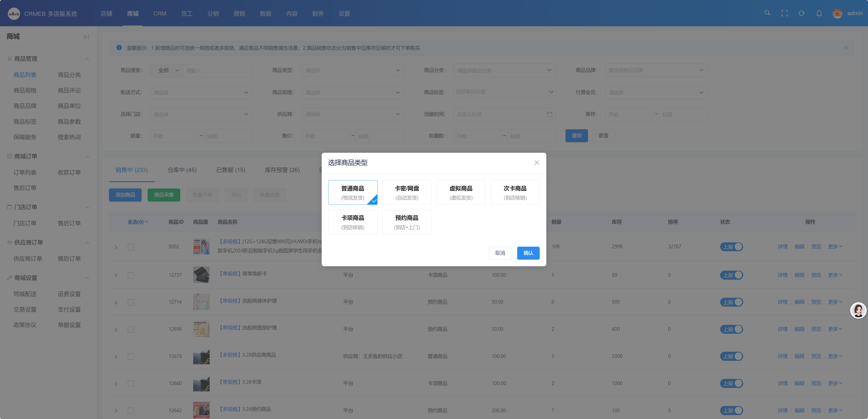Image resolution: width=868 pixels, height=419 pixels.
Task: Open the CRM top menu
Action: [x=160, y=13]
